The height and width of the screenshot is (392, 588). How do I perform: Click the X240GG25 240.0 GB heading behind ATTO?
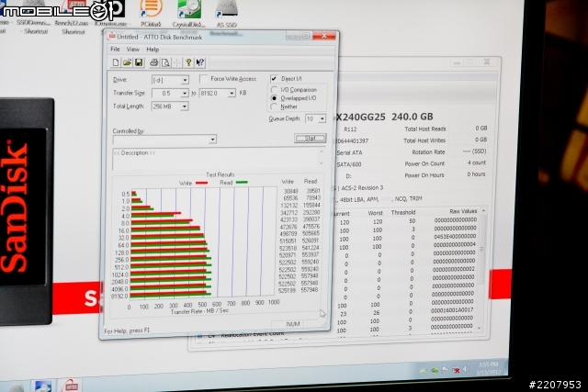(x=384, y=117)
